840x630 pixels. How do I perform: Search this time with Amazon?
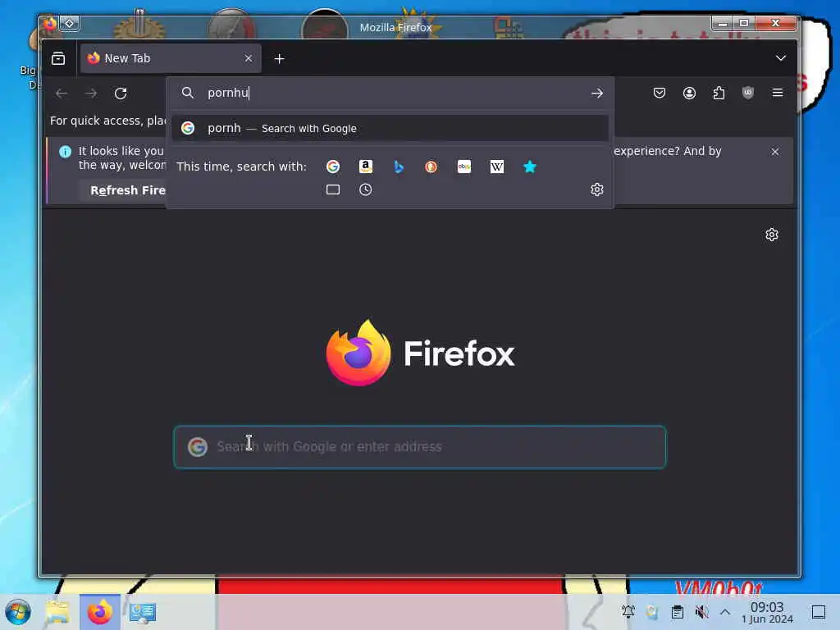[365, 167]
